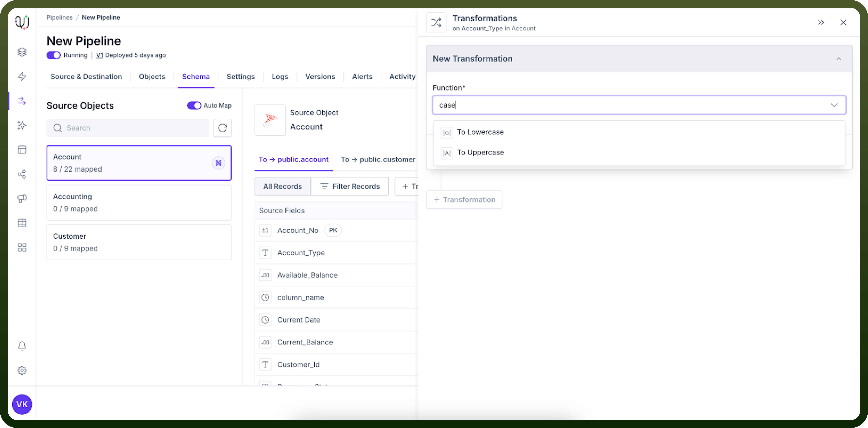Viewport: 868px width, 428px height.
Task: Open the layers stack sidebar icon
Action: [x=22, y=52]
